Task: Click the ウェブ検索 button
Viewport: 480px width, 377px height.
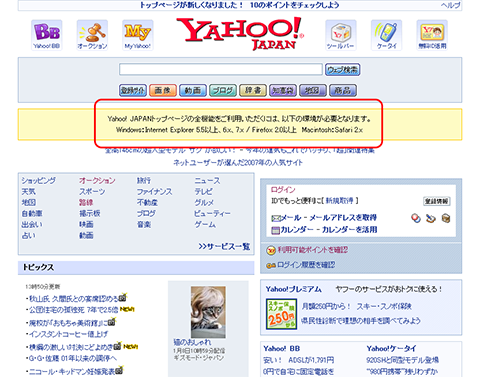Action: tap(342, 70)
